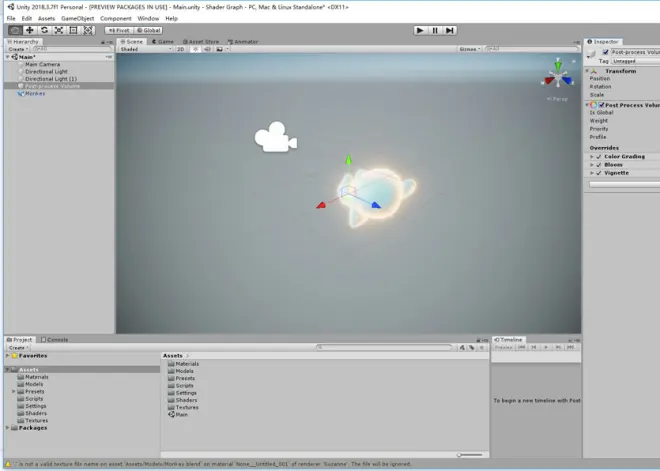Toggle scene lighting icon
The height and width of the screenshot is (471, 660).
pos(195,49)
